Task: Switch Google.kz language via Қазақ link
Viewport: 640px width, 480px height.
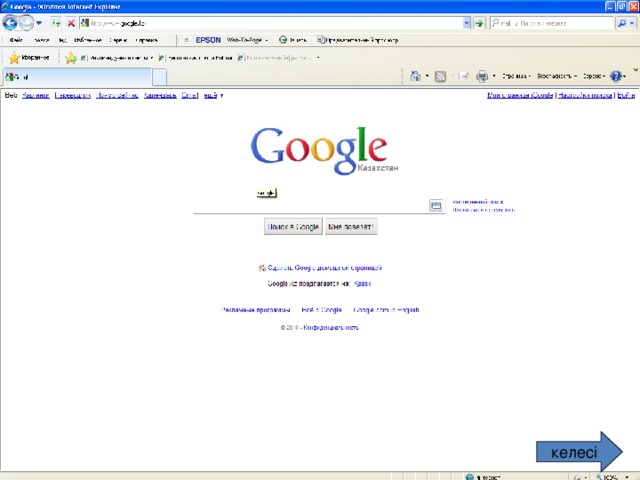Action: click(362, 284)
